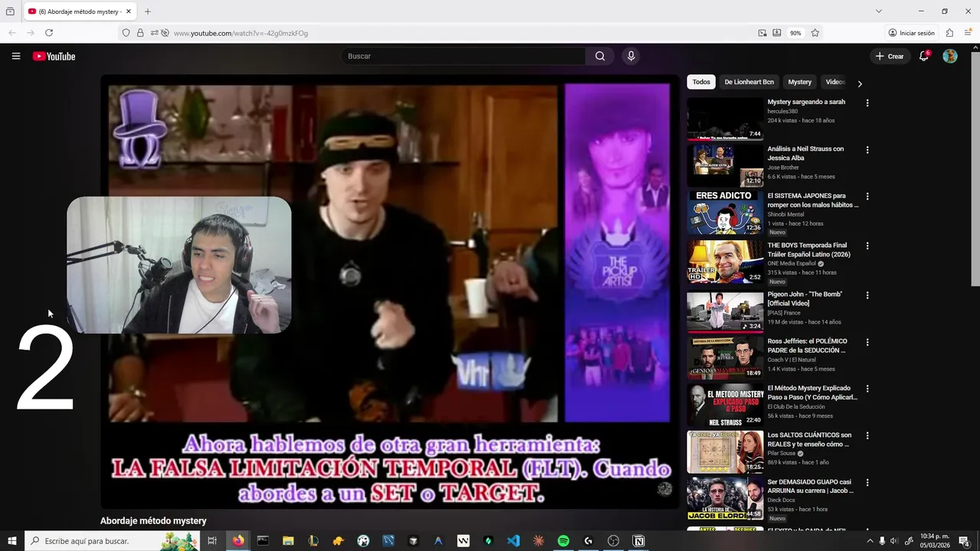Open Firefox tracking protection shield
This screenshot has width=980, height=551.
(x=126, y=33)
